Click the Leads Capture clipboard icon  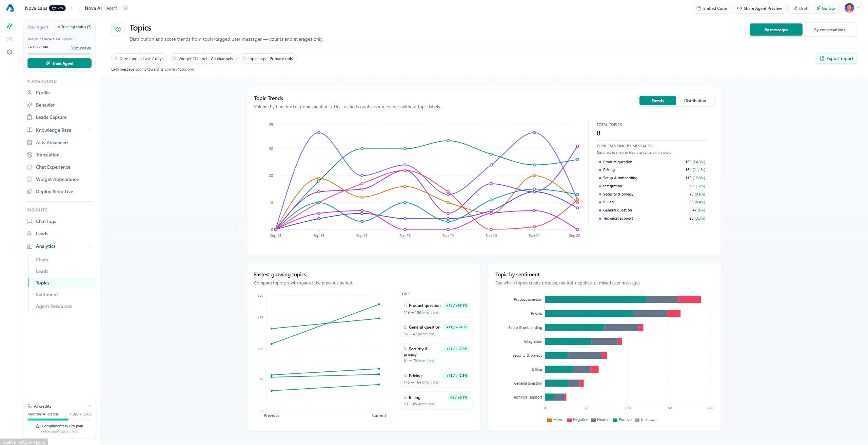point(29,117)
